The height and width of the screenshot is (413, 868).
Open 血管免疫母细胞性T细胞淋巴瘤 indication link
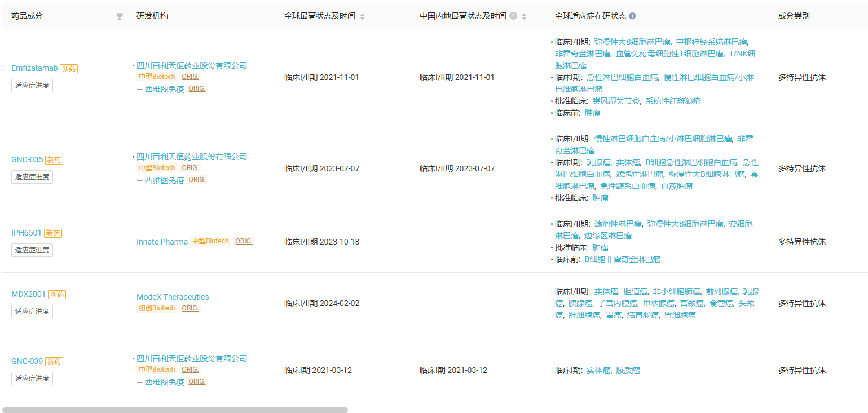669,54
